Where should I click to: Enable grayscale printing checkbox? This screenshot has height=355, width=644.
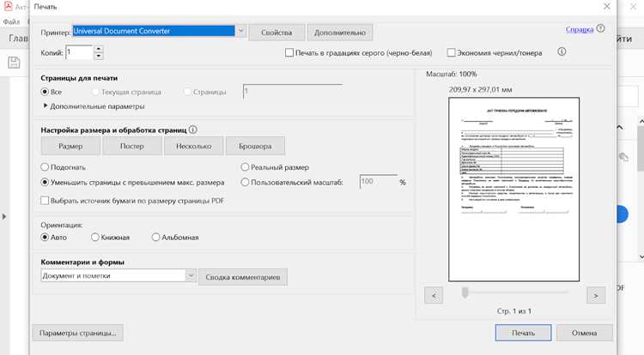tap(289, 52)
